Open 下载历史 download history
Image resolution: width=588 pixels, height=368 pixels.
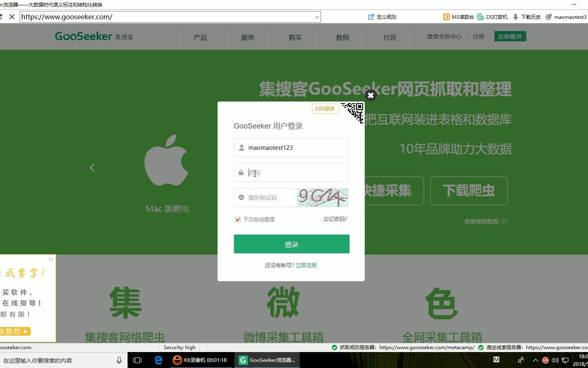pyautogui.click(x=527, y=17)
